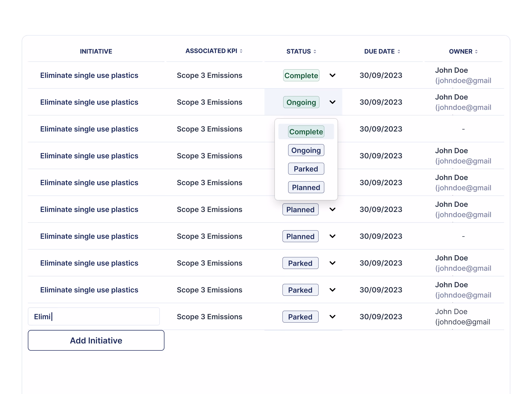
Task: Expand status chevron in the Planned row owned by John Doe
Action: click(x=332, y=209)
